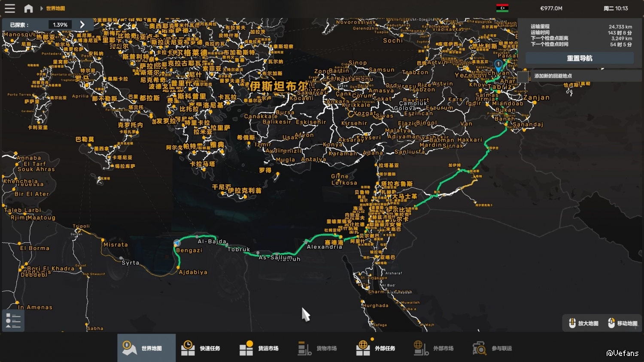Screen dimensions: 644x362
Task: Tick the 添加新的回避地点 checkbox
Action: (x=523, y=76)
